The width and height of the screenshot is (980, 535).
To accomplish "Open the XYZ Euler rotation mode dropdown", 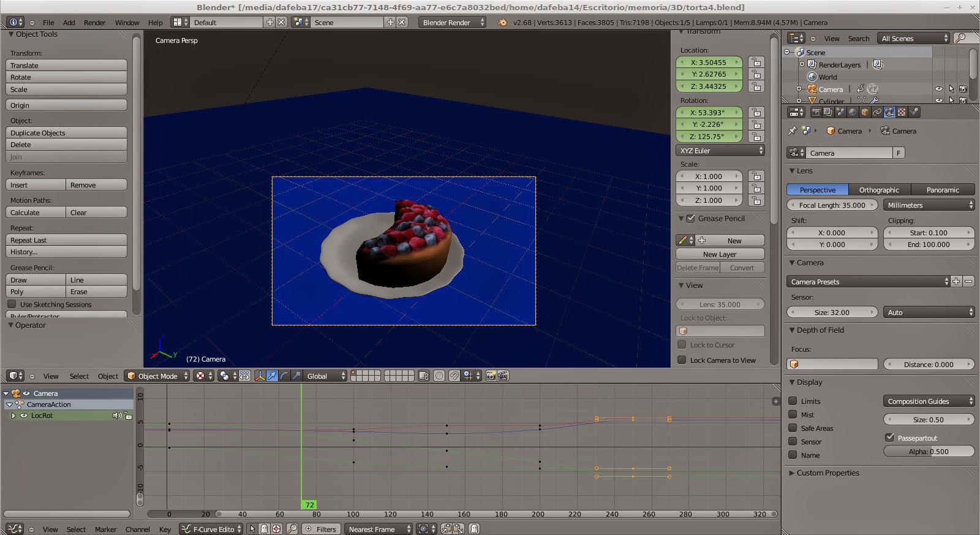I will pyautogui.click(x=720, y=150).
